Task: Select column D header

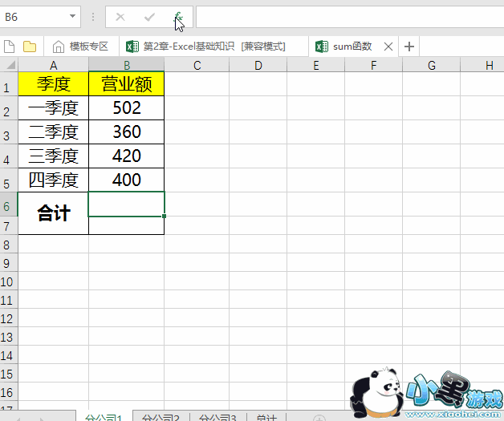Action: point(258,66)
